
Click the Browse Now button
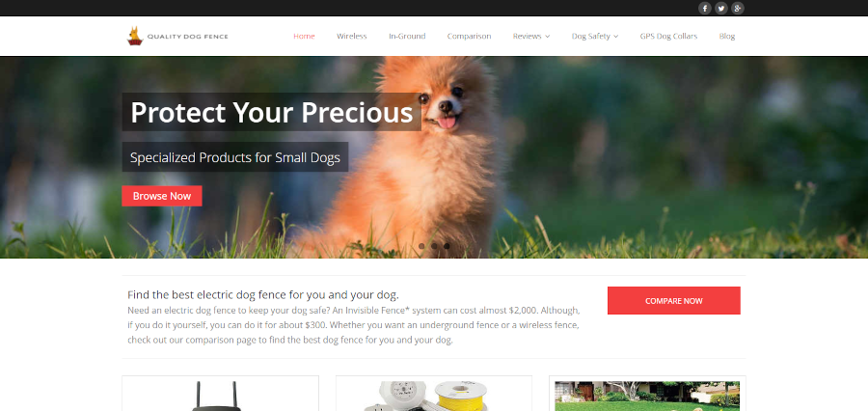click(162, 196)
